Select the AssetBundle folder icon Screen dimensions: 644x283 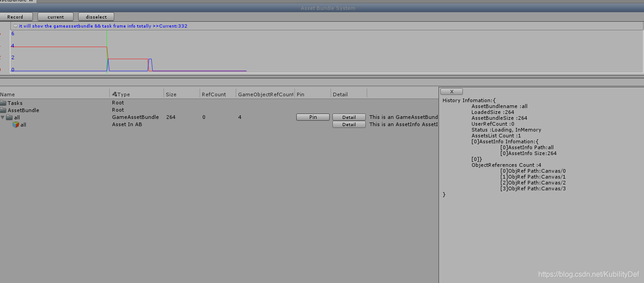(x=4, y=110)
